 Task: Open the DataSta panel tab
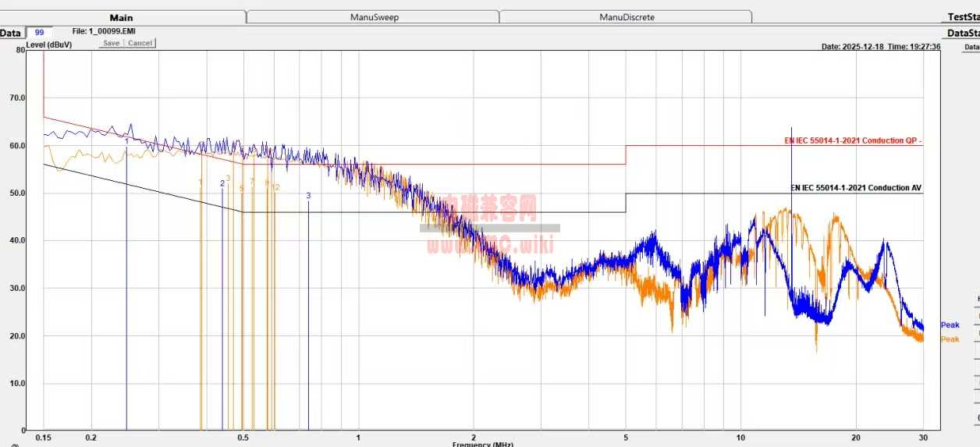pyautogui.click(x=963, y=33)
